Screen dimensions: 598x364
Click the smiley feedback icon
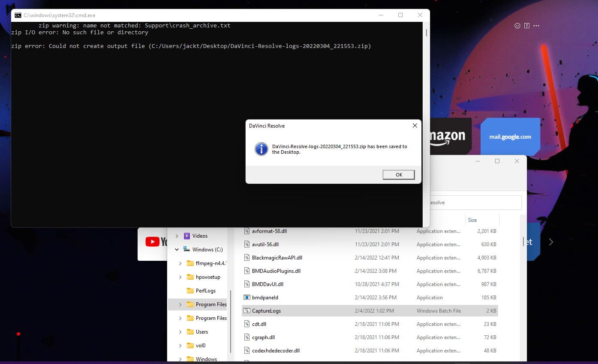[517, 26]
